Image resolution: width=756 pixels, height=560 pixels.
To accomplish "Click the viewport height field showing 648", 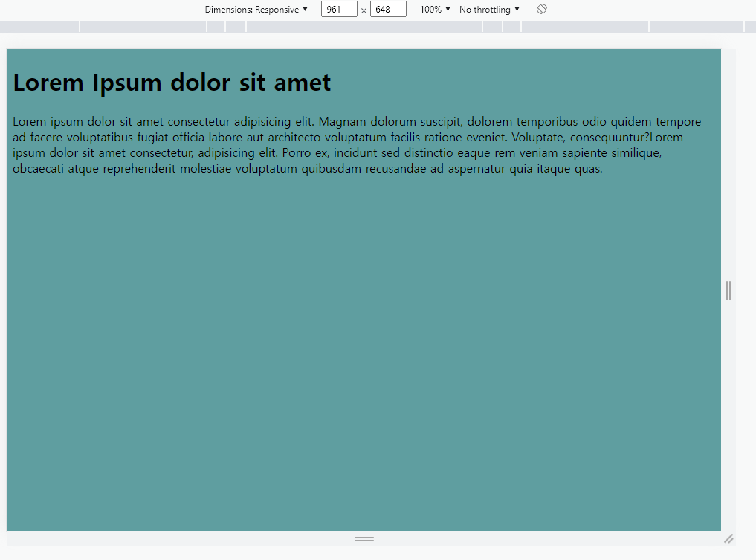I will (388, 9).
